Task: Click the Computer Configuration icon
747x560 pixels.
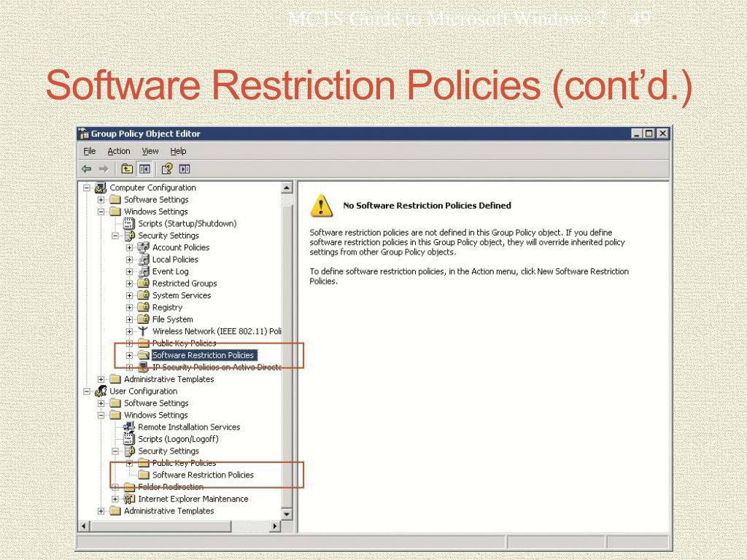Action: click(101, 187)
